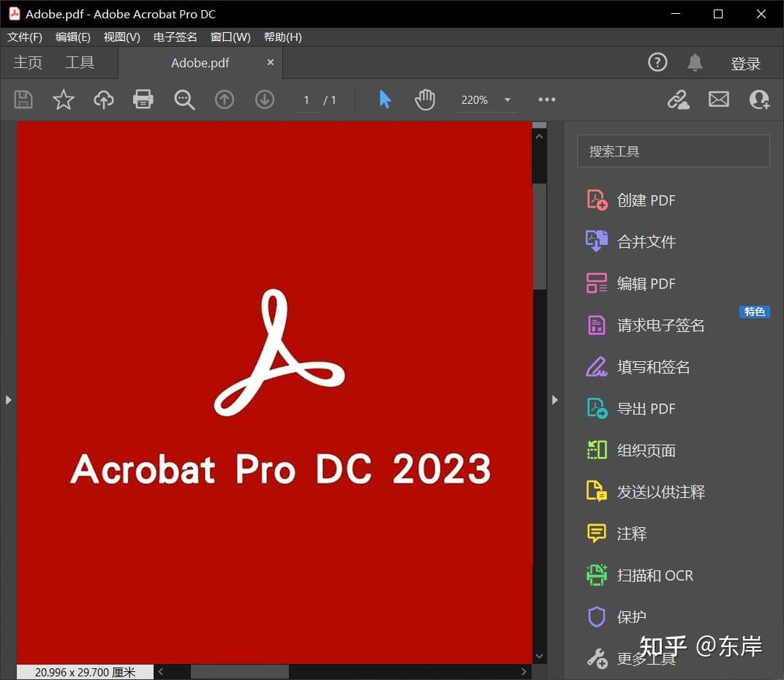Expand the left navigation pane arrow
Image resolution: width=784 pixels, height=680 pixels.
(x=8, y=400)
